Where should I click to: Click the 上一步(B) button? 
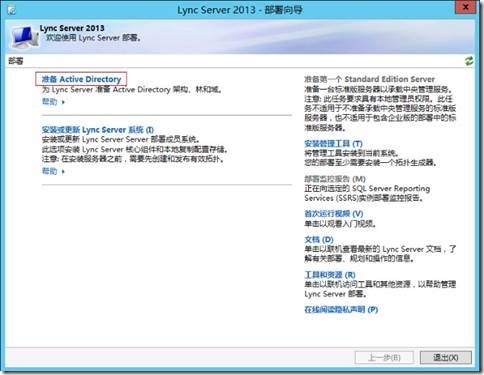[384, 358]
